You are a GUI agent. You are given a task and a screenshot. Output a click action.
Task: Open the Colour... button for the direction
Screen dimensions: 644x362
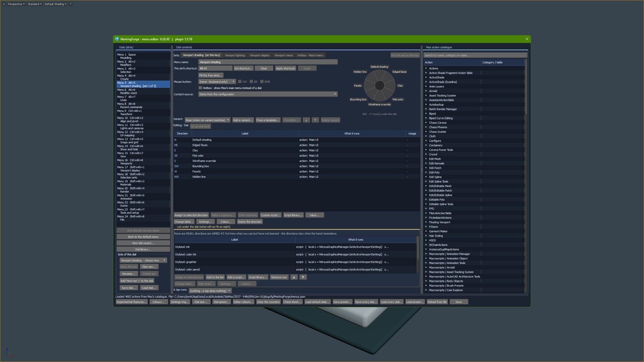[x=226, y=222]
